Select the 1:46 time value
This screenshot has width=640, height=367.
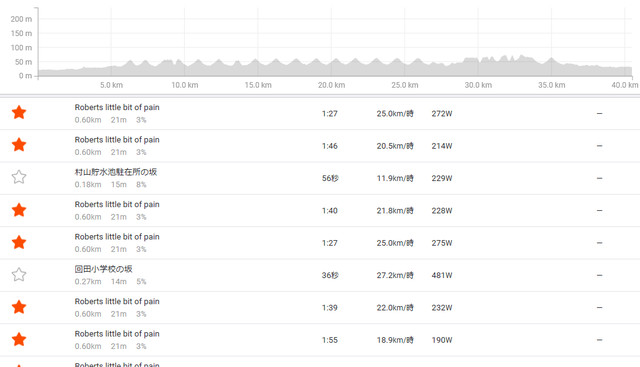point(330,146)
